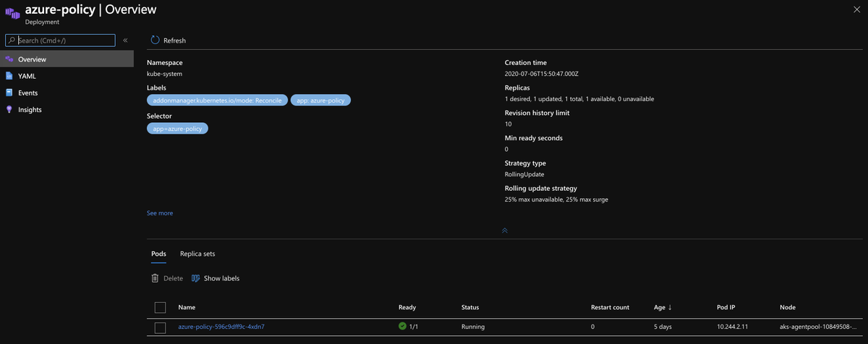Click the Show labels tag icon
This screenshot has width=868, height=344.
(x=196, y=278)
